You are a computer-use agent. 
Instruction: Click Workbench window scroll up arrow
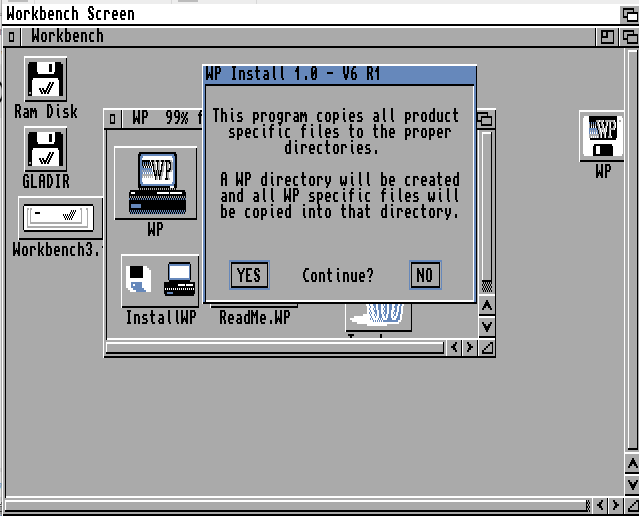[x=632, y=463]
